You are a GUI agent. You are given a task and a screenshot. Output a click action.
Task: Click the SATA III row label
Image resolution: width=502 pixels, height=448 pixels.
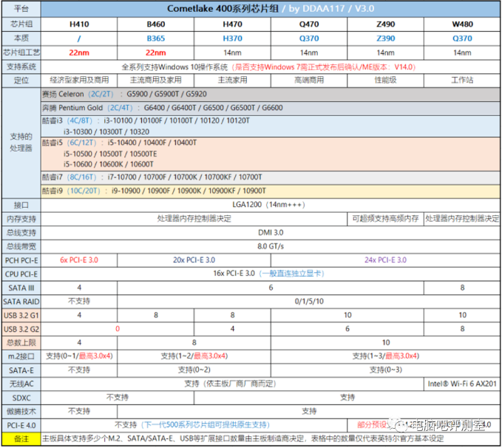pyautogui.click(x=21, y=288)
